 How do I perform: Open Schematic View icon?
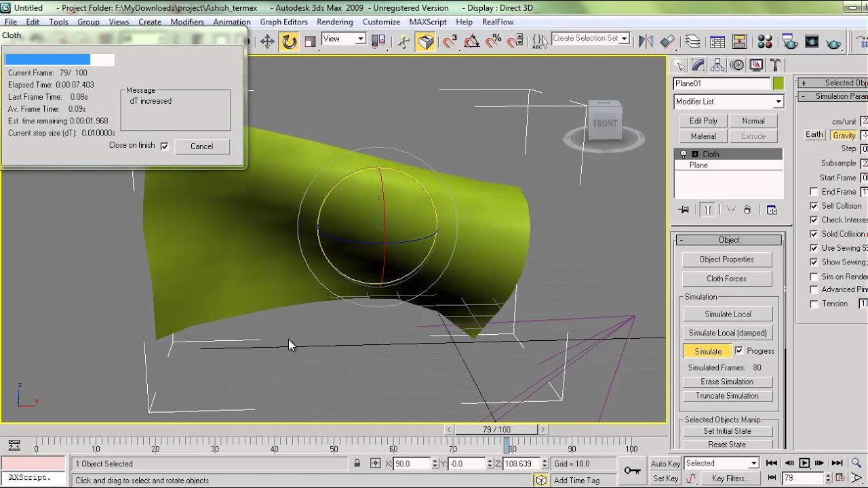pos(741,42)
